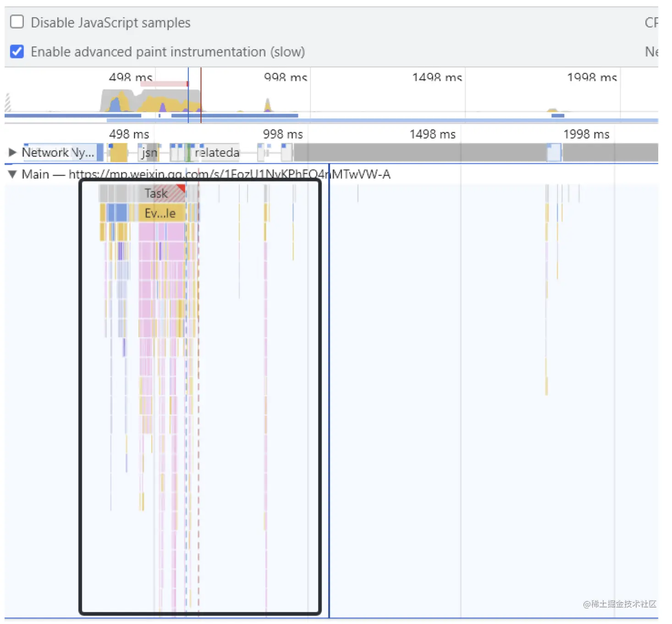672x624 pixels.
Task: Click the 1498 ms ruler label above Network
Action: (x=432, y=134)
